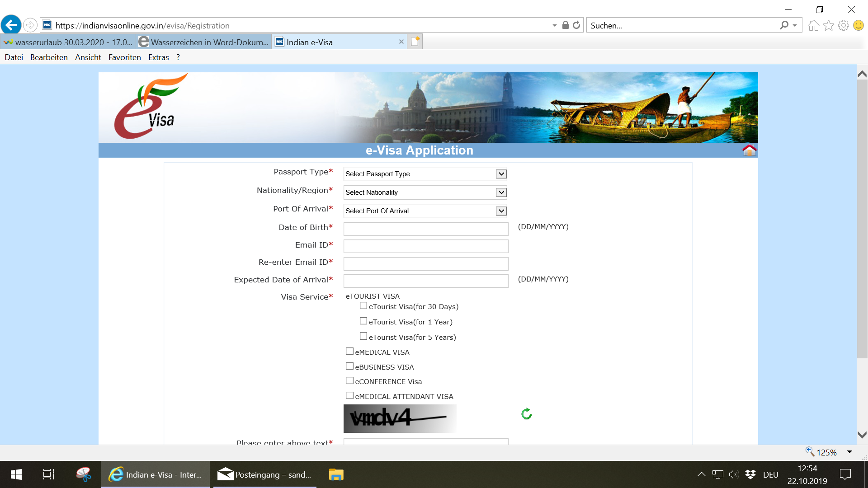Open zoom level 125% dropdown arrow
Screen dimensions: 868x488
coord(849,452)
